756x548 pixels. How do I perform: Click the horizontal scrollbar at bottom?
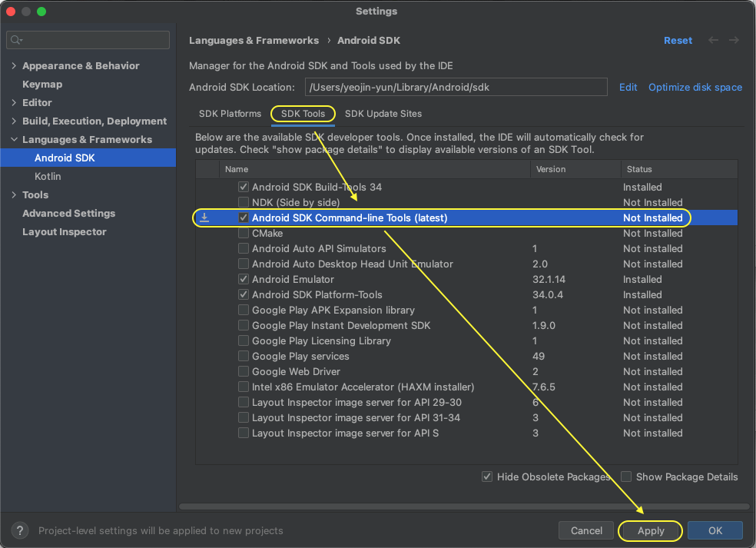pos(464,506)
